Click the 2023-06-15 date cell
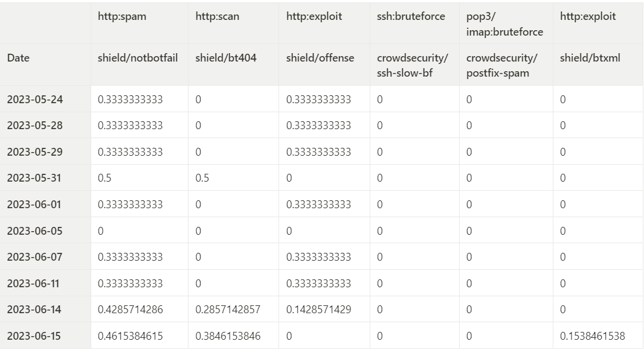644x350 pixels. click(35, 336)
